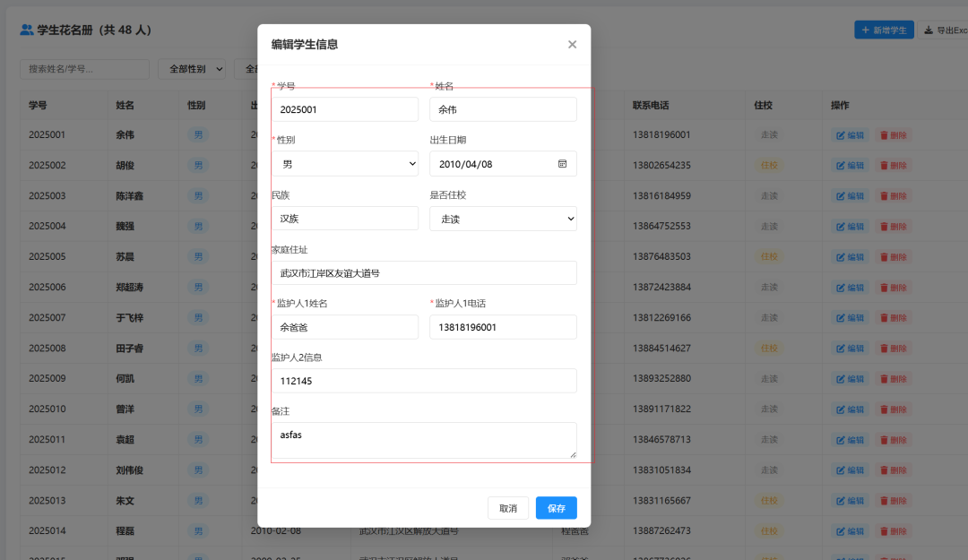This screenshot has width=968, height=560.
Task: Click delete for student 2025001 余伟
Action: coord(894,135)
